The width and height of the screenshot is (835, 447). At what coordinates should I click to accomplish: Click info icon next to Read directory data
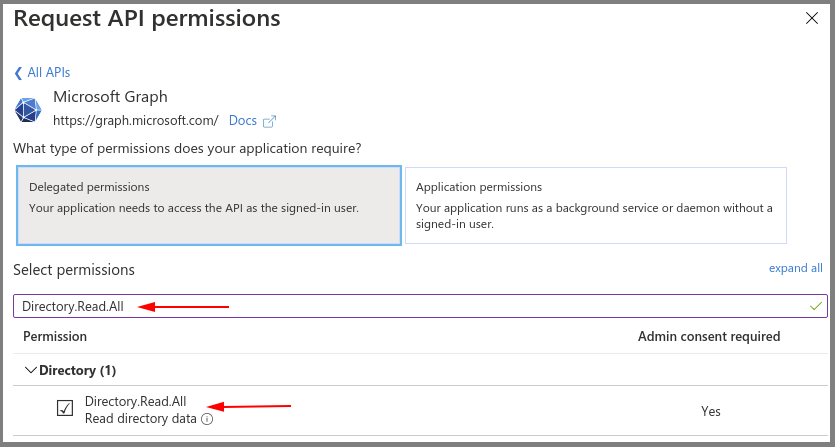pos(207,419)
